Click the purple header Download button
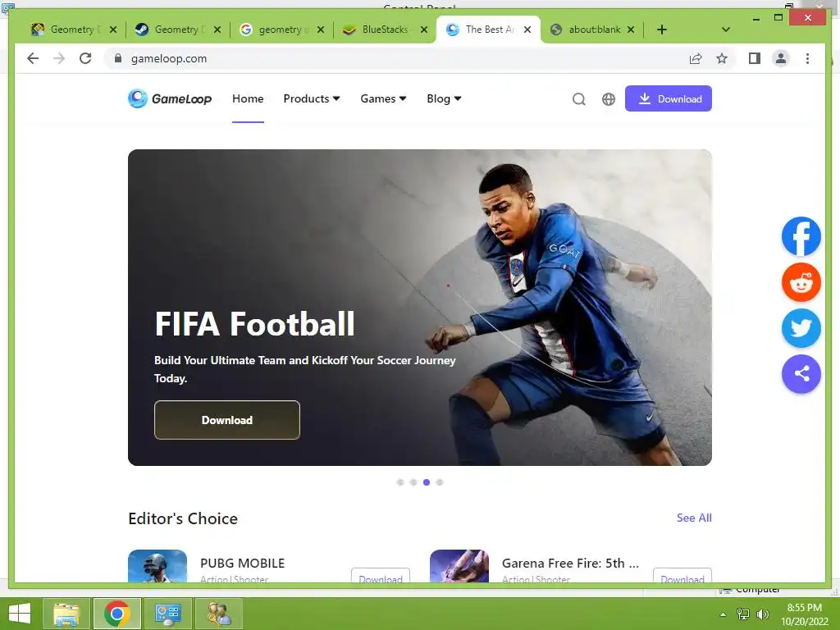 coord(668,98)
